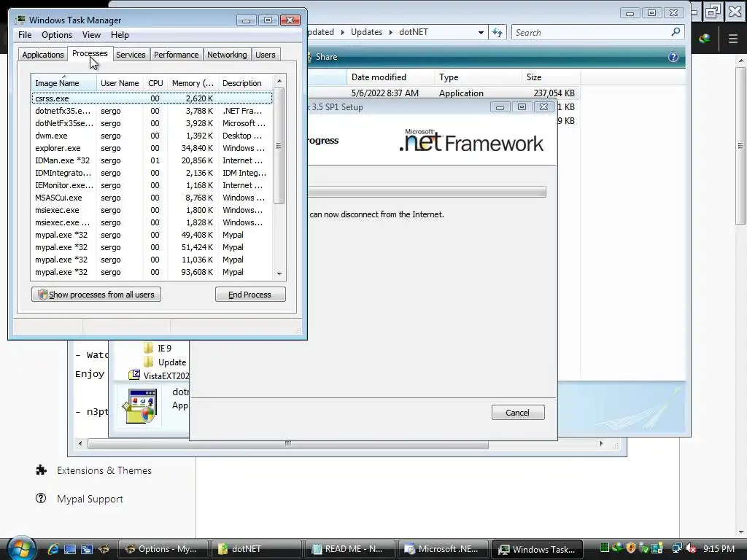The image size is (747, 560).
Task: Open the Windows Start orb
Action: pyautogui.click(x=20, y=548)
